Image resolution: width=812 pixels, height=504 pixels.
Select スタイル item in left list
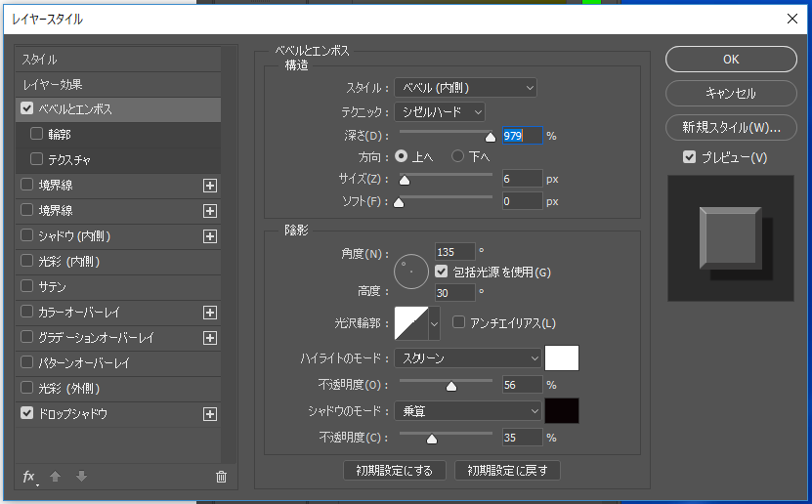click(x=118, y=60)
